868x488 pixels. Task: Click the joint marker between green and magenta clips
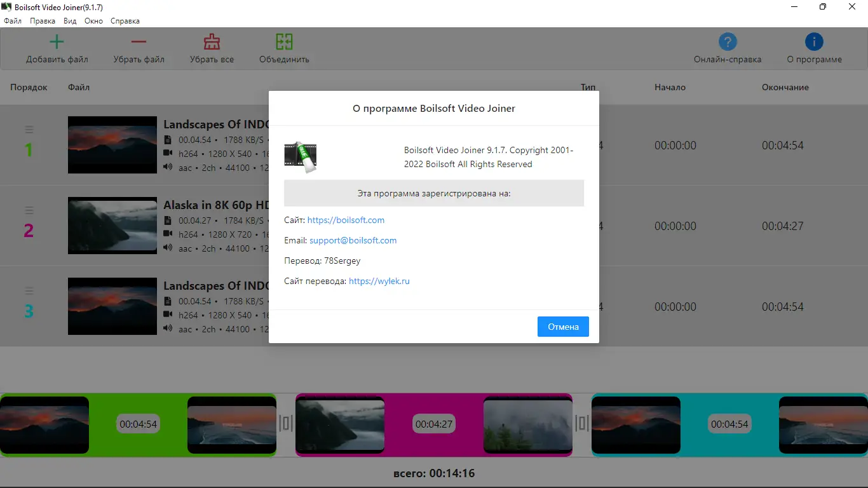pyautogui.click(x=286, y=423)
